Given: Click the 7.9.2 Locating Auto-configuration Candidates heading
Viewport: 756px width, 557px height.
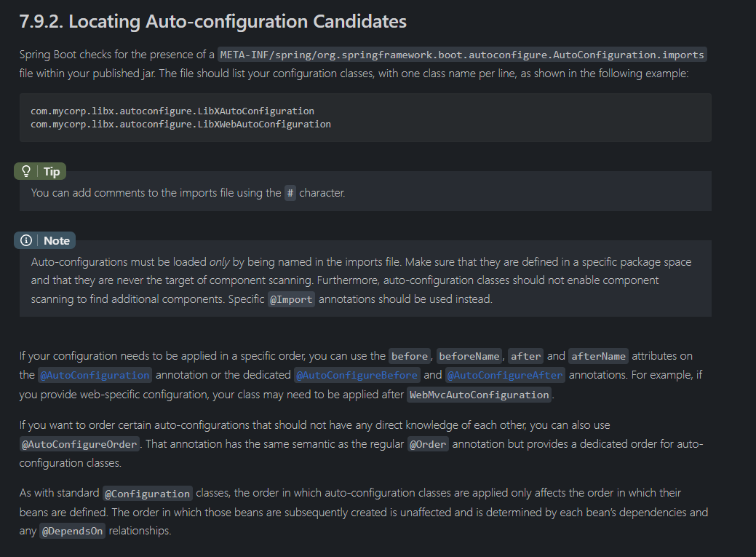Looking at the screenshot, I should pyautogui.click(x=212, y=22).
